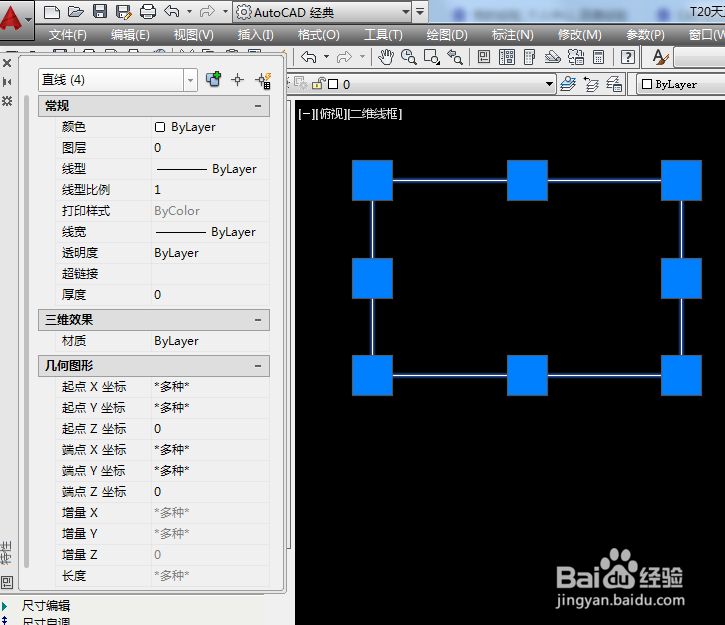Edit the 线型比例 value field
The width and height of the screenshot is (725, 625).
(x=210, y=190)
